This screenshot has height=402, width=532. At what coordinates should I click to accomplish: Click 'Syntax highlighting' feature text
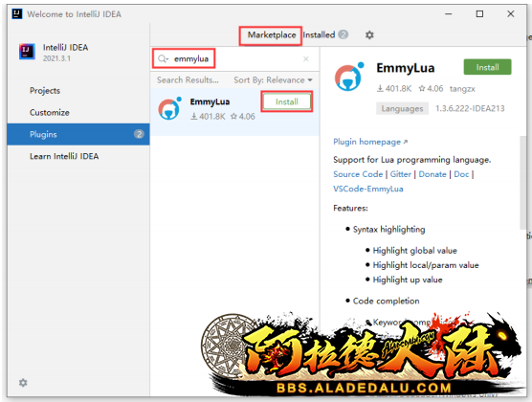388,229
